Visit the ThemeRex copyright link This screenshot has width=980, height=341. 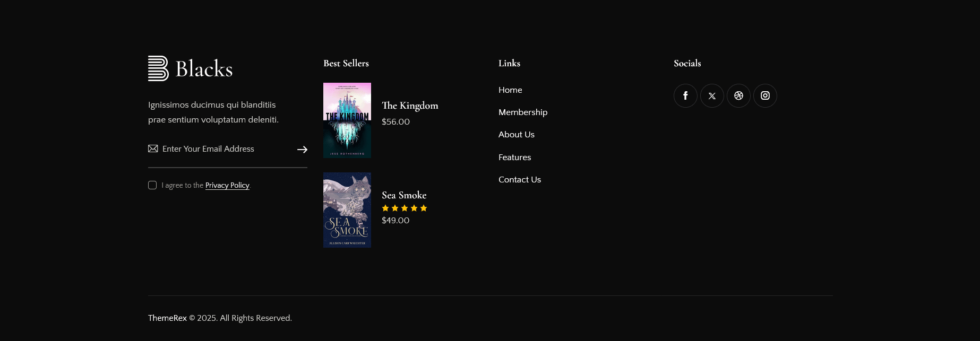[x=167, y=318]
